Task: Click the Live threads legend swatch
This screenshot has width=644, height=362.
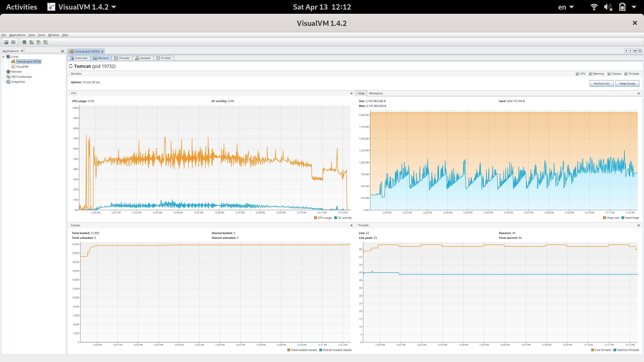Action: 593,350
